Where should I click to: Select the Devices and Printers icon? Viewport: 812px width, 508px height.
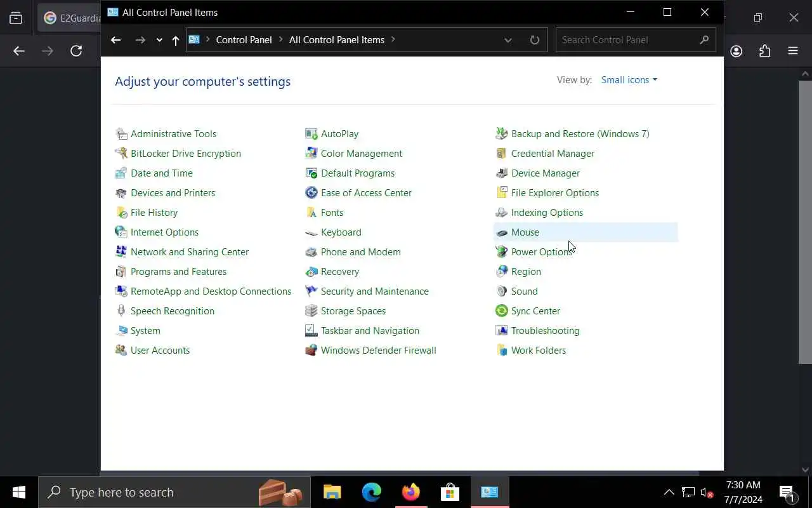[x=121, y=193]
